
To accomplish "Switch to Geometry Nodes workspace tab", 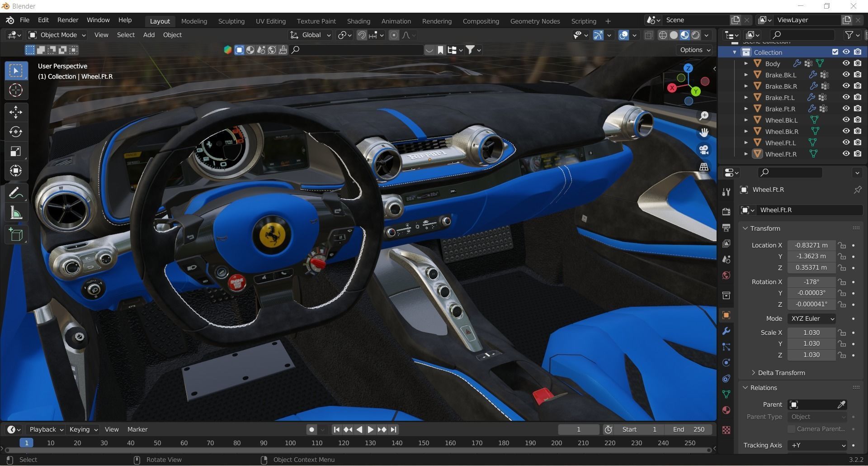I will pos(535,21).
